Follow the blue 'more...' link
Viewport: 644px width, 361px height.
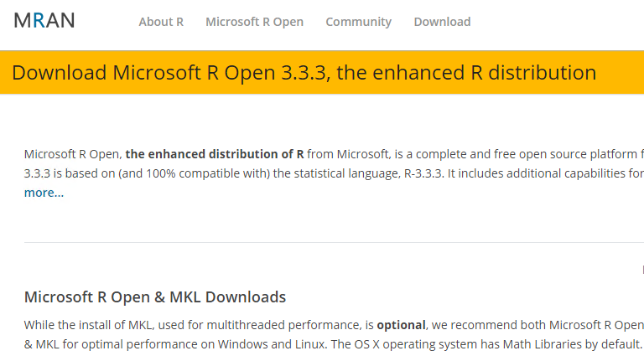[x=44, y=193]
